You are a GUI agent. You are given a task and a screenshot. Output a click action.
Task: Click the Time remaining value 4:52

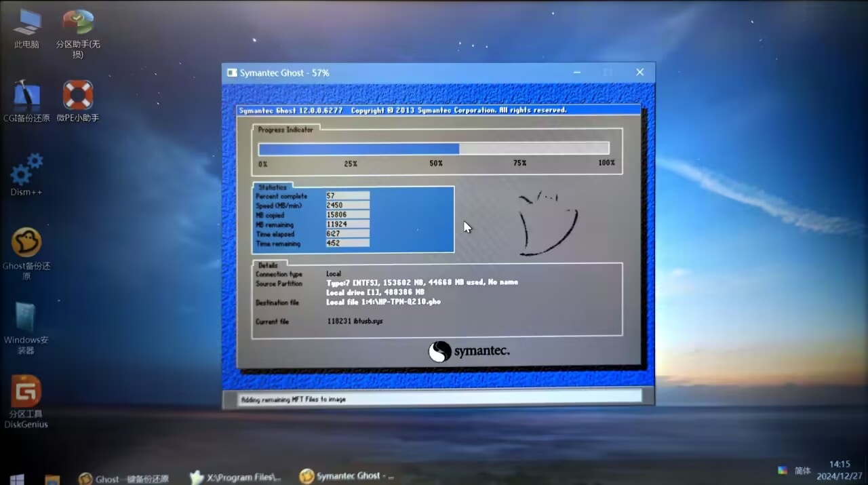click(x=347, y=244)
